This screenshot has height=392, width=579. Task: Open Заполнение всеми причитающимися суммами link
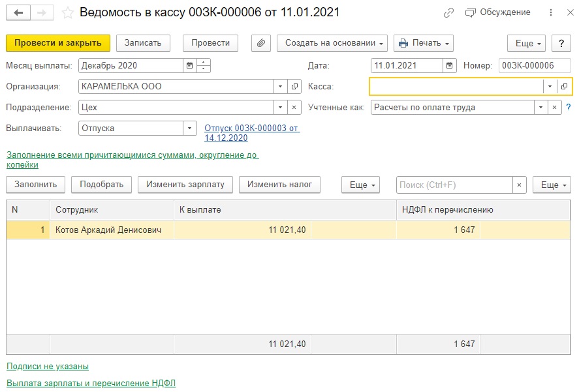point(133,160)
